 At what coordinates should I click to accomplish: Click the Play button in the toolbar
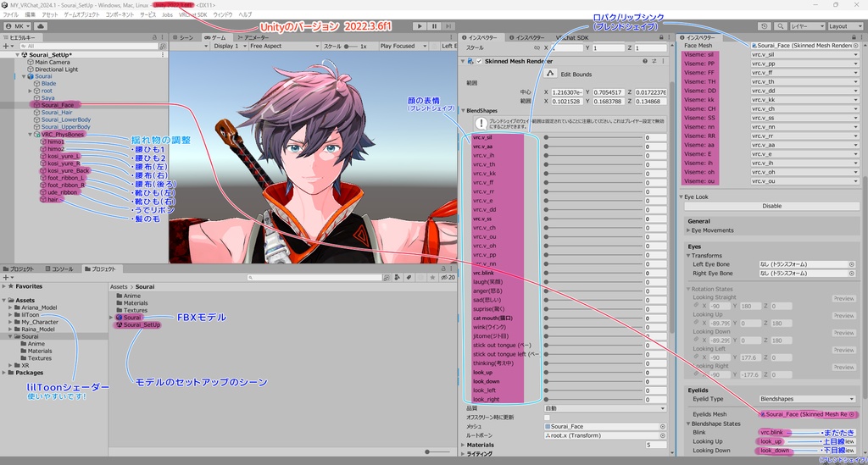click(x=419, y=26)
